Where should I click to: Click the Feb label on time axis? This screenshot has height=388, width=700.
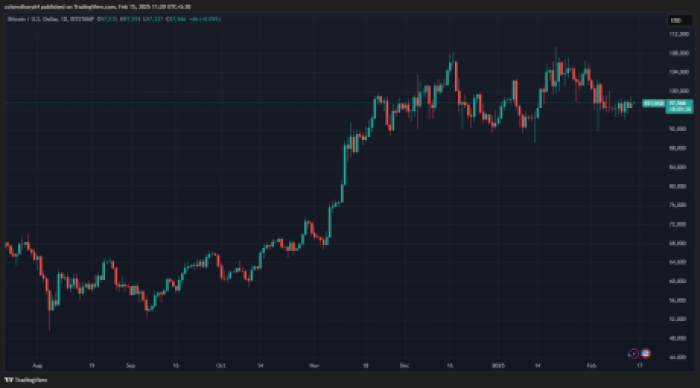coord(592,366)
